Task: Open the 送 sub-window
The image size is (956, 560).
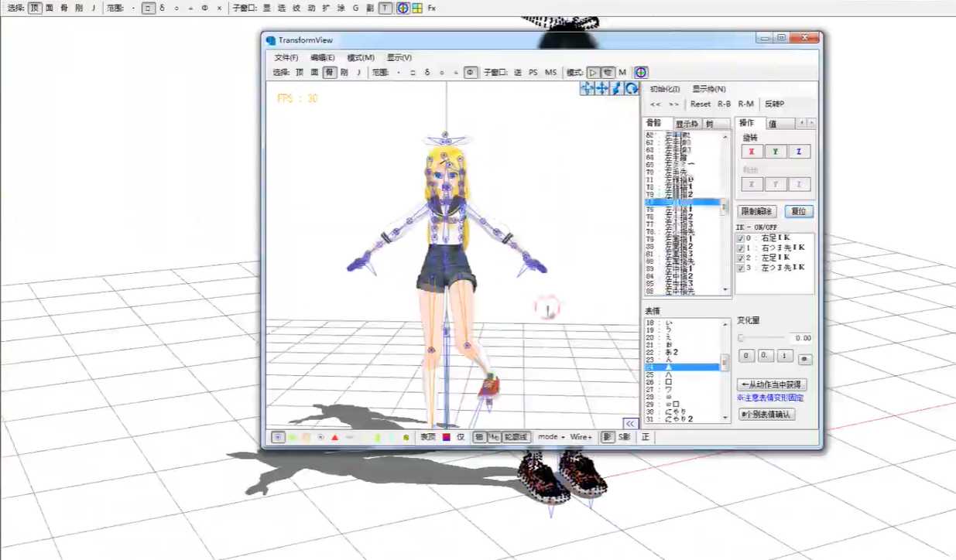Action: [x=518, y=73]
